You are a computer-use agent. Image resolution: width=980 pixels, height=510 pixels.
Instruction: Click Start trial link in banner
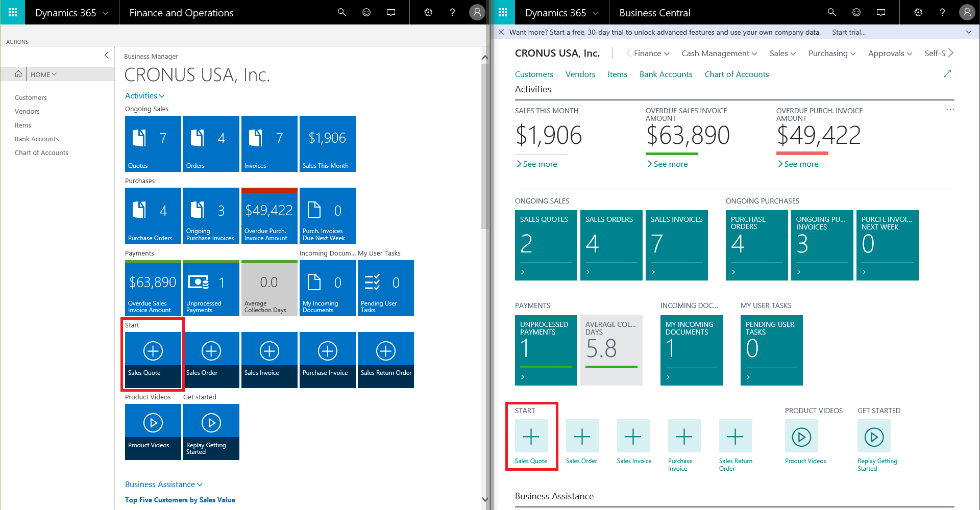[848, 32]
